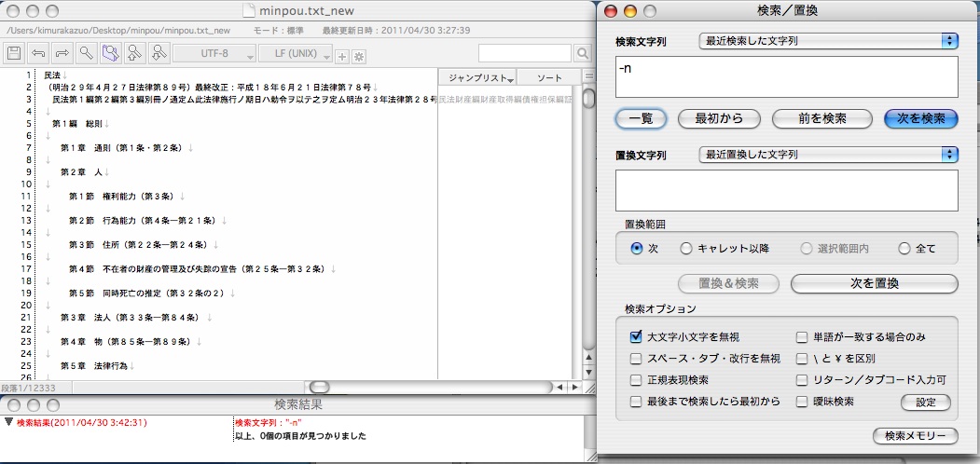
Task: Click the file path text under title bar
Action: pos(118,30)
